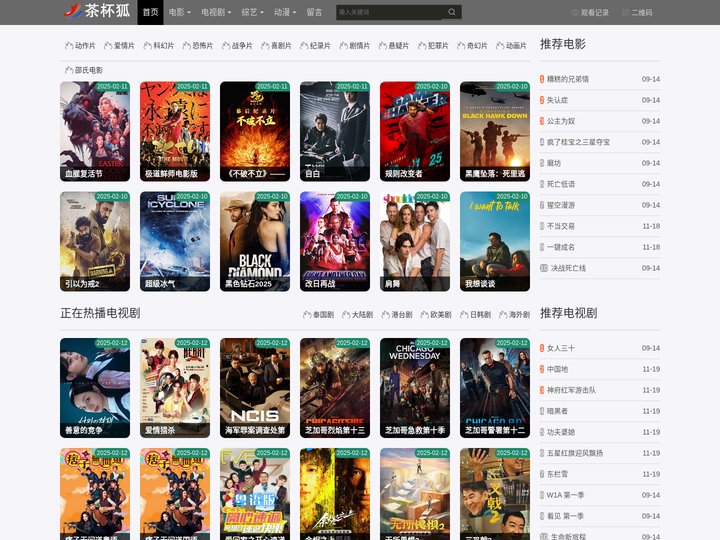This screenshot has height=540, width=720.
Task: Click the flame icon next to 恐怖片
Action: (x=186, y=45)
